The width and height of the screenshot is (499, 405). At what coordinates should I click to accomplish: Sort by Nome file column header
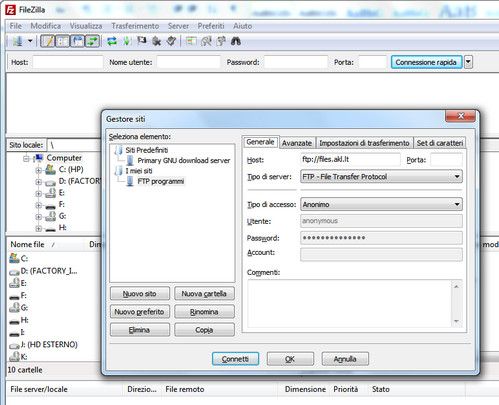(27, 244)
